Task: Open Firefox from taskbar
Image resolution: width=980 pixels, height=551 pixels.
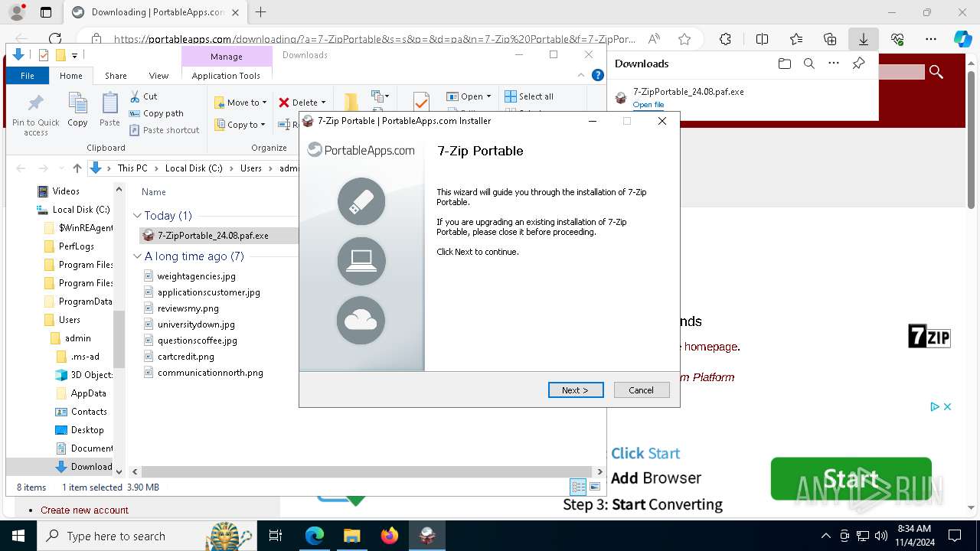Action: 390,536
